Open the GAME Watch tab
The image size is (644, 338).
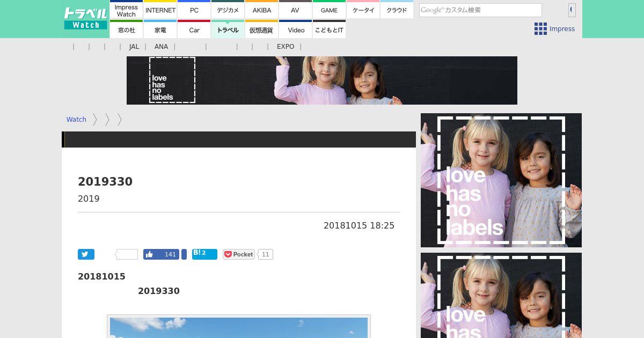(330, 10)
